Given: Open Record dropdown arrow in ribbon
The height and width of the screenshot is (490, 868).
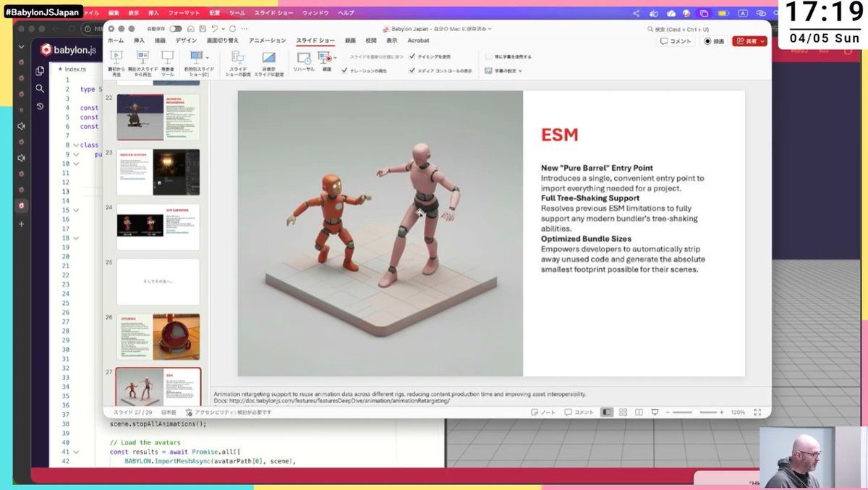Looking at the screenshot, I should tap(335, 57).
